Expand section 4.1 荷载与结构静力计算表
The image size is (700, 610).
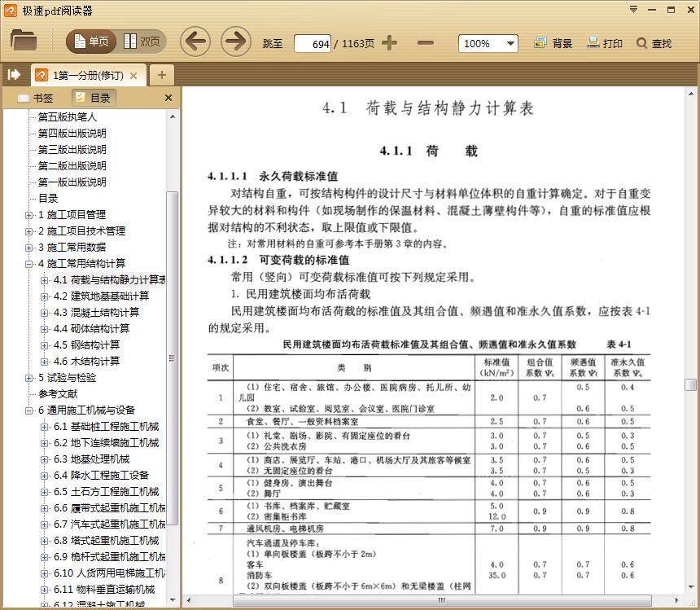[44, 280]
